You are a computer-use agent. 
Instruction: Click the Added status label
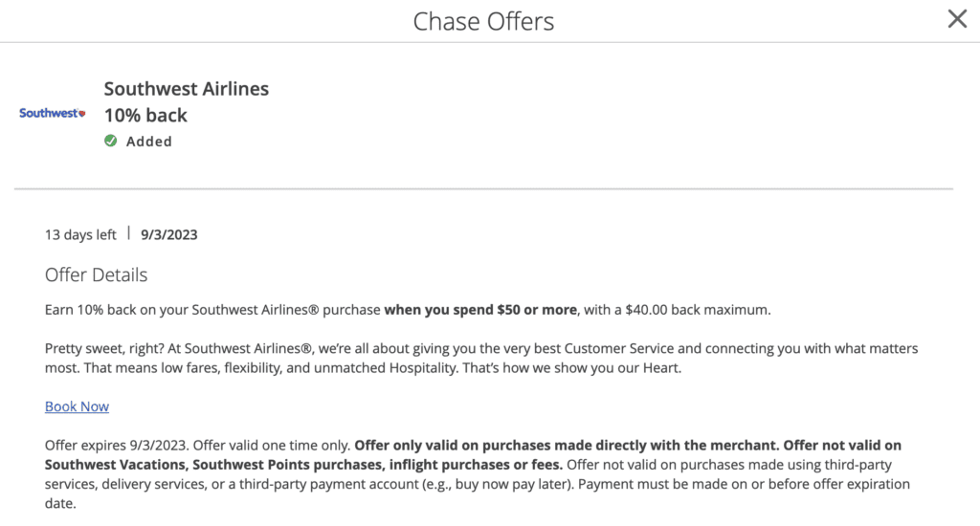coord(149,142)
